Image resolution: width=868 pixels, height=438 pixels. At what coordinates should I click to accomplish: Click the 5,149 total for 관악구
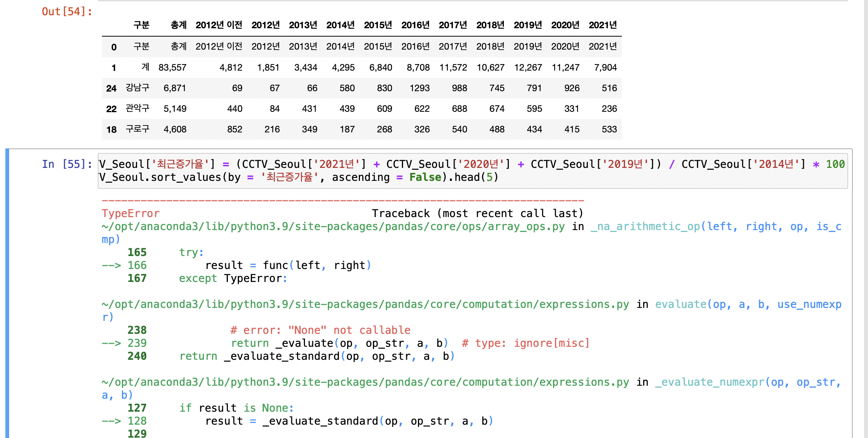coord(175,109)
